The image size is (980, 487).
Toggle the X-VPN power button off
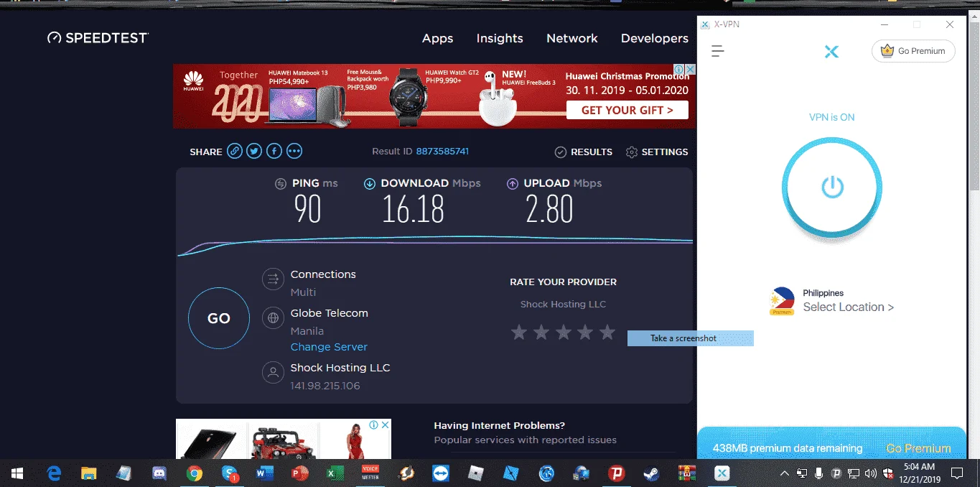[832, 188]
